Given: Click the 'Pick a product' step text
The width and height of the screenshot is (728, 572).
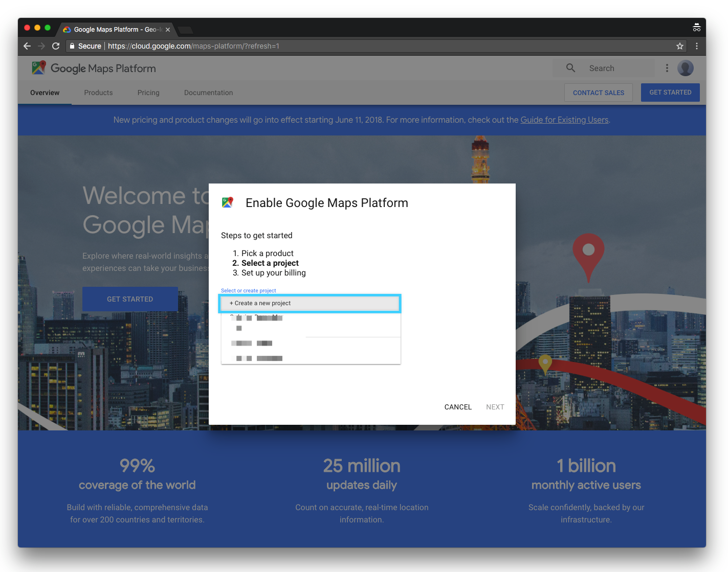Looking at the screenshot, I should 268,253.
